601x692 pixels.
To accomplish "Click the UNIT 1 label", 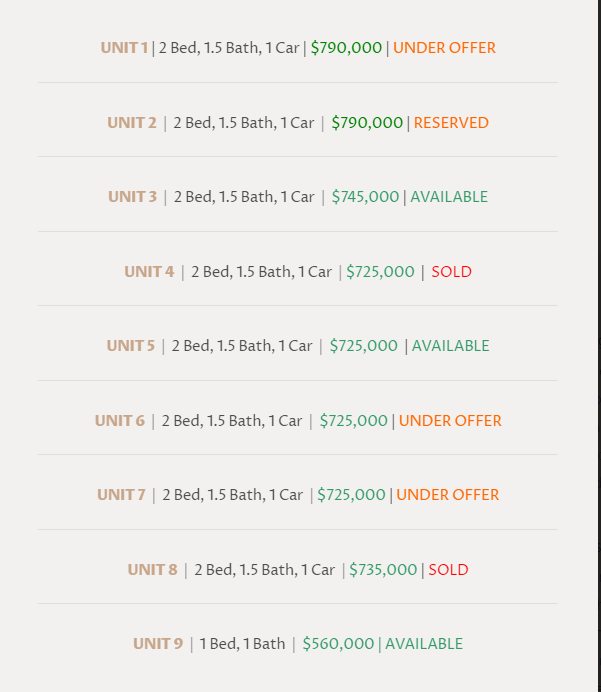I will pos(124,48).
